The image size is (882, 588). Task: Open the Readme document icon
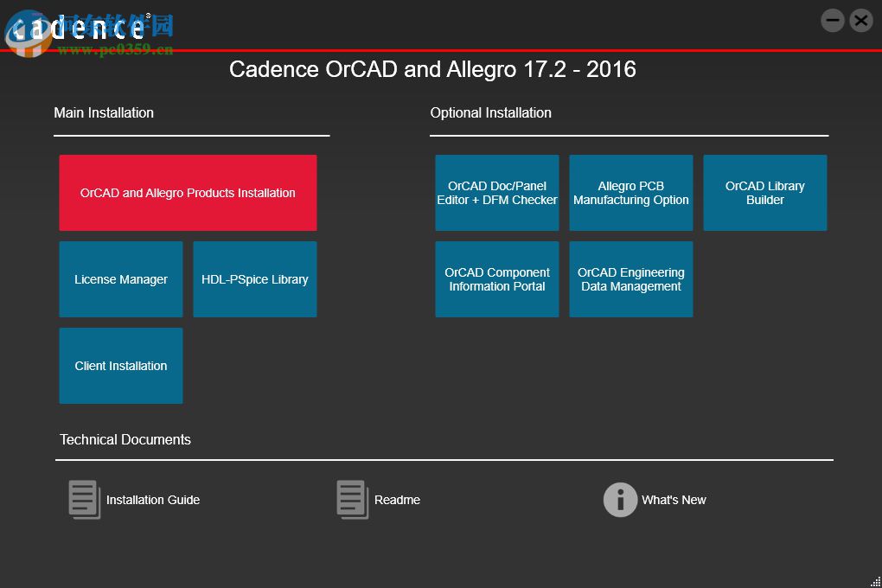tap(353, 499)
